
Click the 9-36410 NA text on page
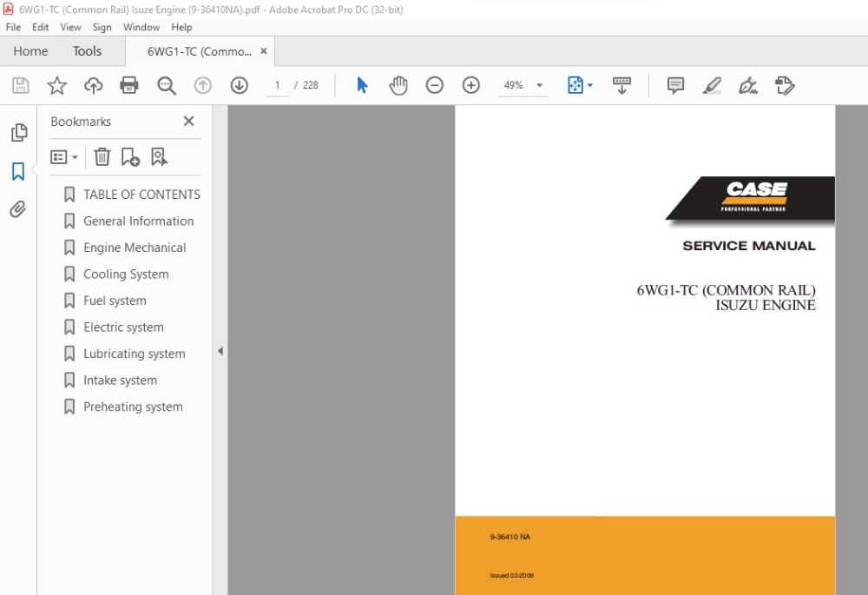(x=510, y=537)
